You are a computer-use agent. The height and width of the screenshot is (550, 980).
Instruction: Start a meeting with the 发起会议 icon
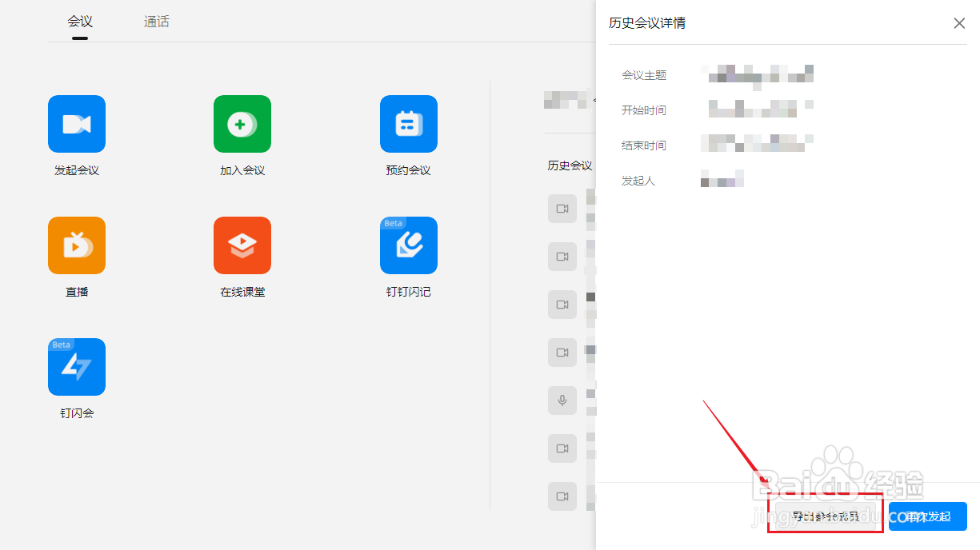77,124
